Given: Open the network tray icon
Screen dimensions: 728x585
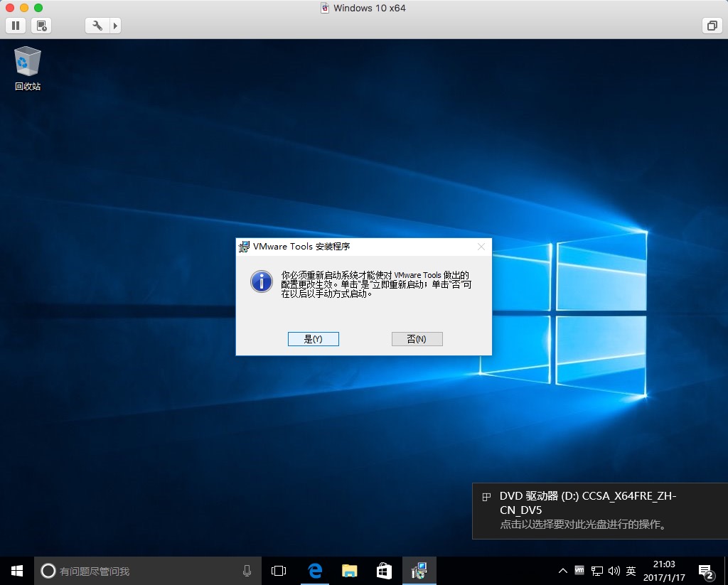Looking at the screenshot, I should pyautogui.click(x=596, y=571).
